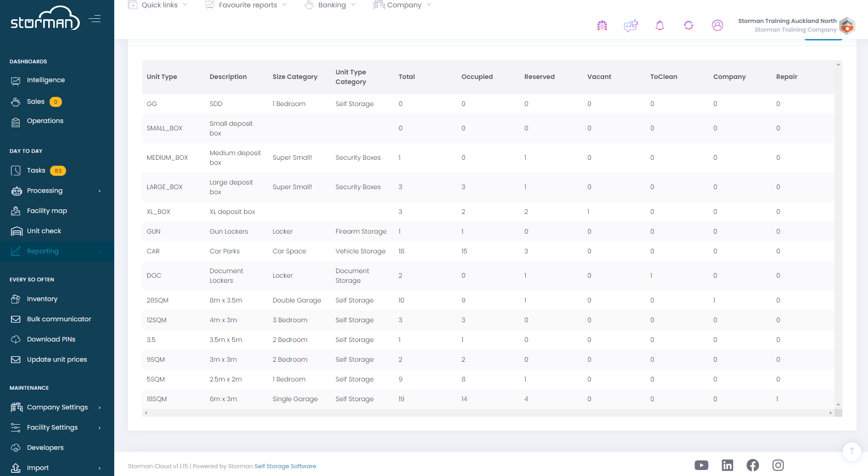868x476 pixels.
Task: Collapse the sidebar with the hamburger icon
Action: pos(95,19)
